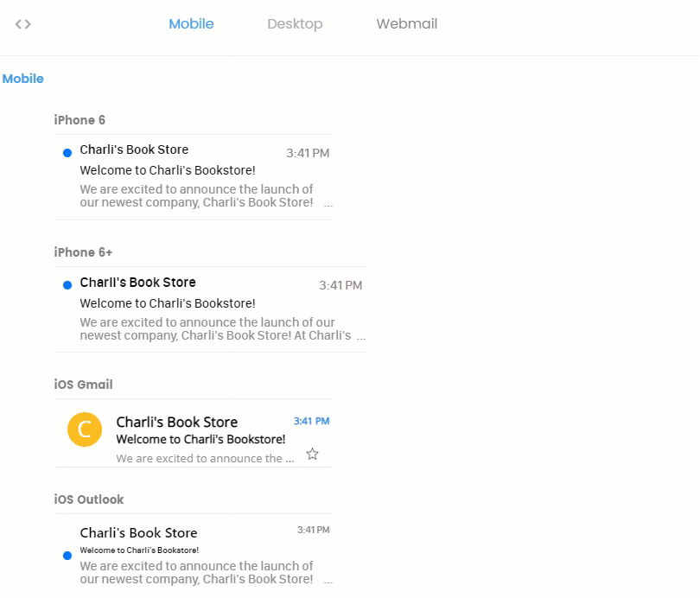Click the 3:41 PM timestamp in iPhone 6+ preview

click(x=340, y=285)
